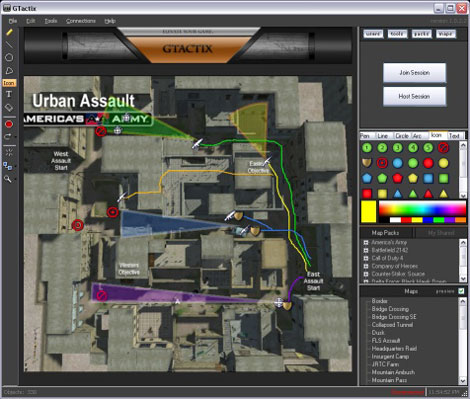Screen dimensions: 470x399
Task: Click the laser pointer burst tool
Action: (x=9, y=152)
